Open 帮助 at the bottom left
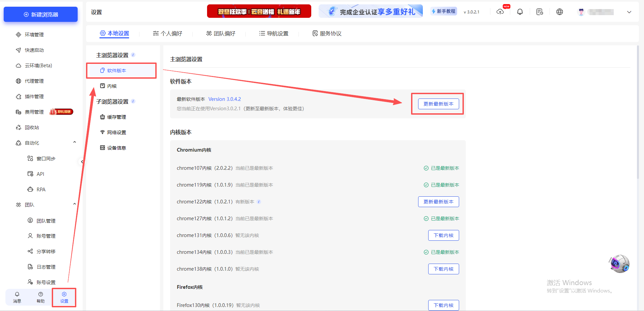 (x=40, y=297)
